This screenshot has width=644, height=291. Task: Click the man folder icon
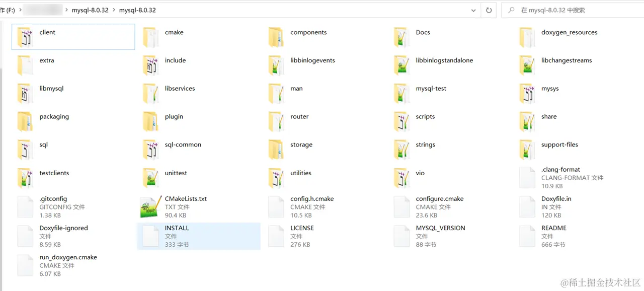[276, 94]
